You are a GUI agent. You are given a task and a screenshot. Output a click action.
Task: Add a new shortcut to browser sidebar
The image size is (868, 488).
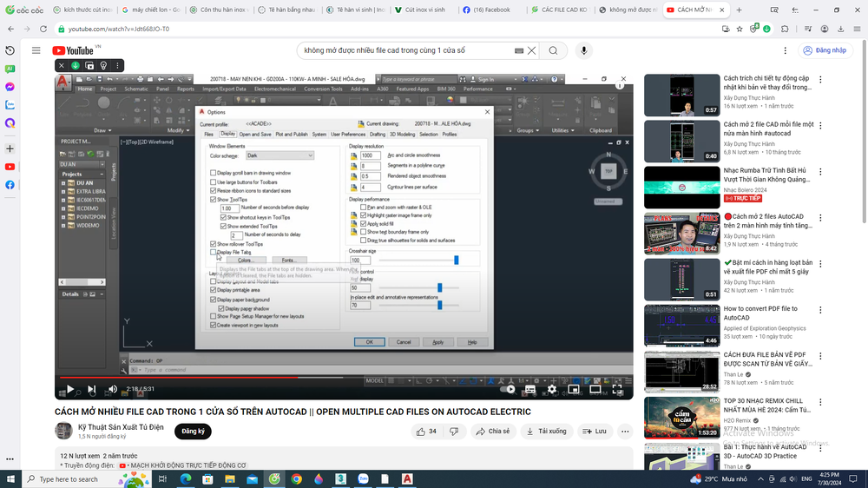10,148
